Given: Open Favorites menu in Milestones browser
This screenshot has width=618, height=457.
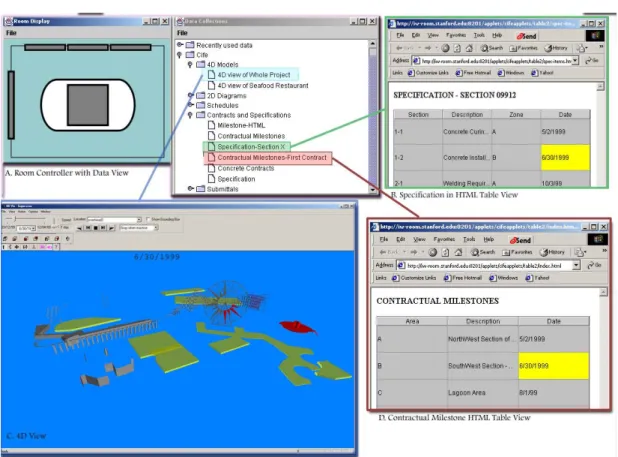Looking at the screenshot, I should point(444,239).
